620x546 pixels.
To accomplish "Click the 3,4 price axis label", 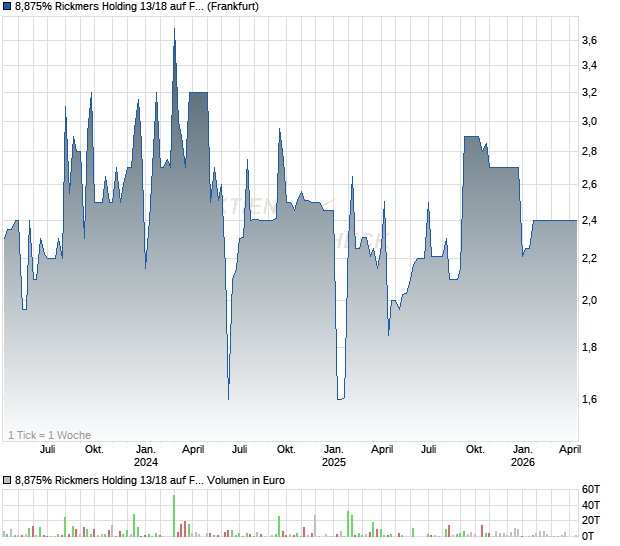I will point(589,65).
